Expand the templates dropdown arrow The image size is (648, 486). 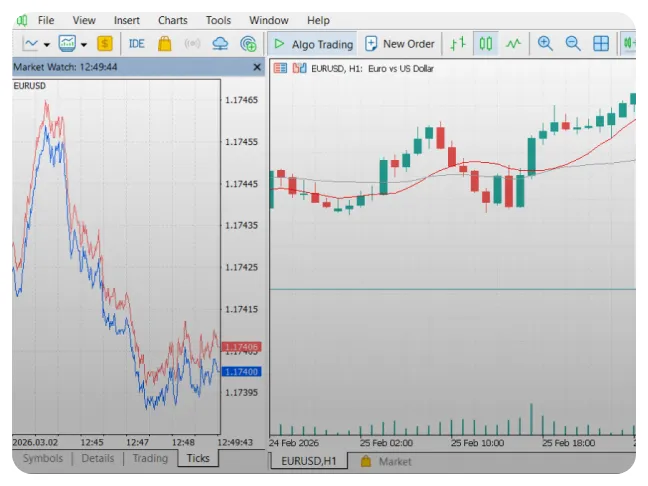click(84, 45)
